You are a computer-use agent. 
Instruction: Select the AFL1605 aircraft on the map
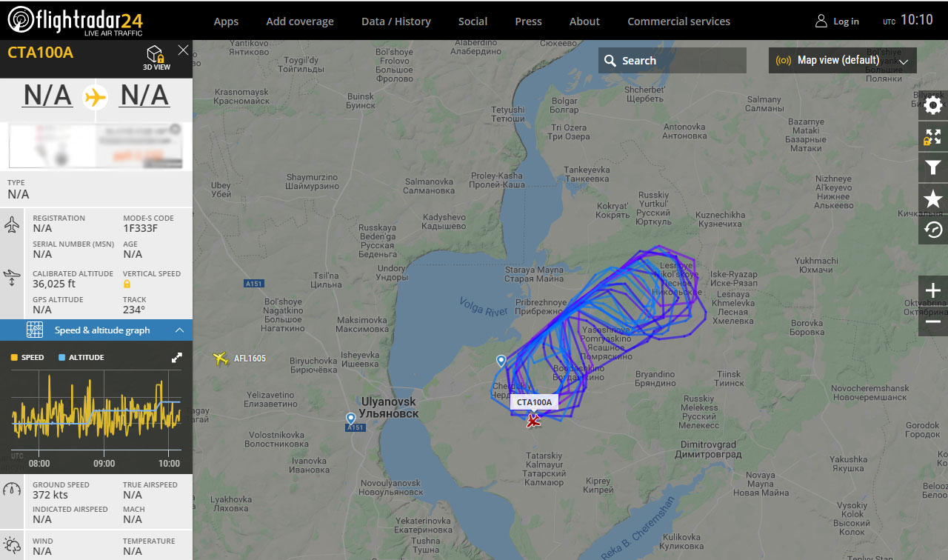coord(220,359)
